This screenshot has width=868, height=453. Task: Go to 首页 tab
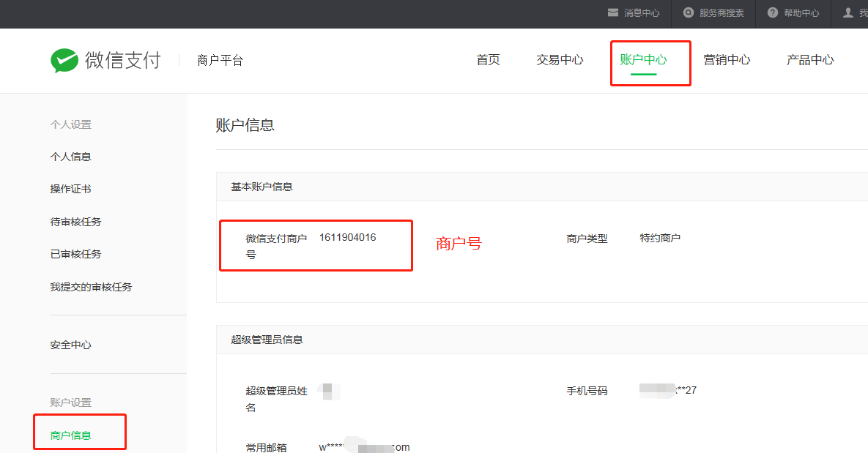pos(489,60)
